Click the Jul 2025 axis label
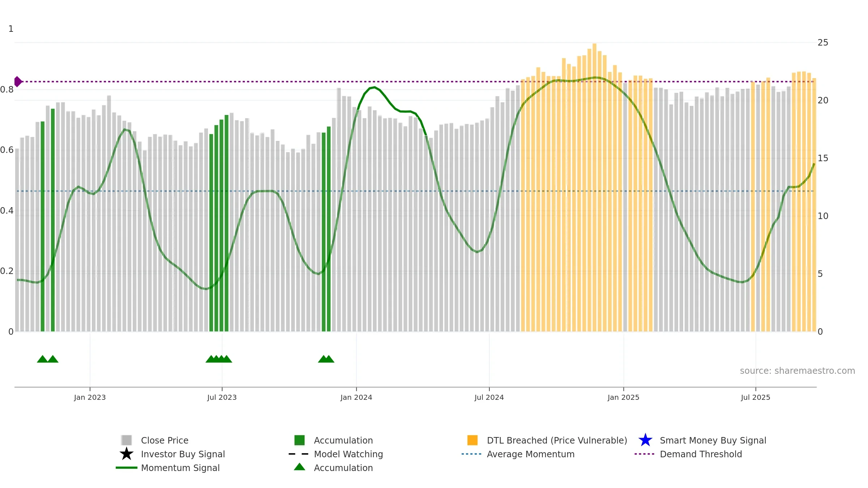Image resolution: width=868 pixels, height=488 pixels. [x=756, y=398]
